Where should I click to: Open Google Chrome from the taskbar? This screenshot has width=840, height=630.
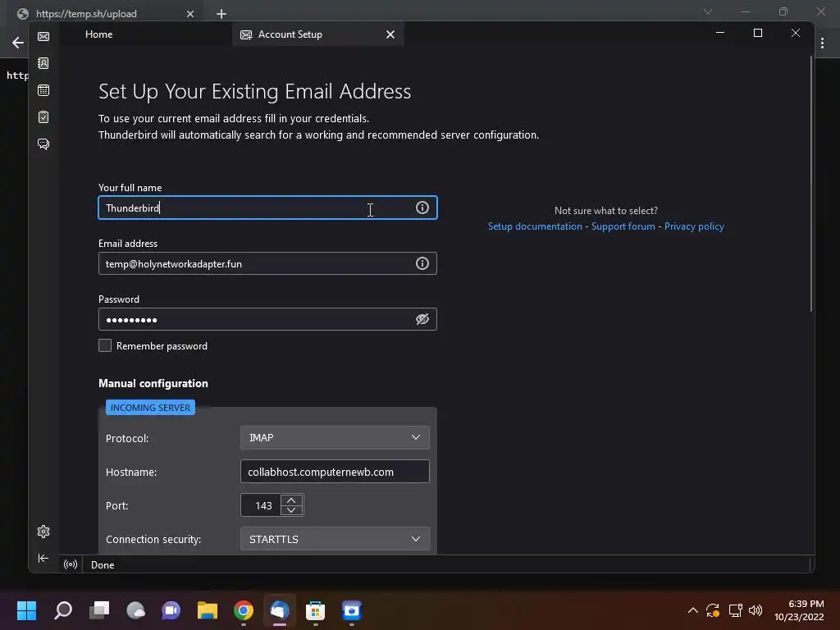click(244, 610)
